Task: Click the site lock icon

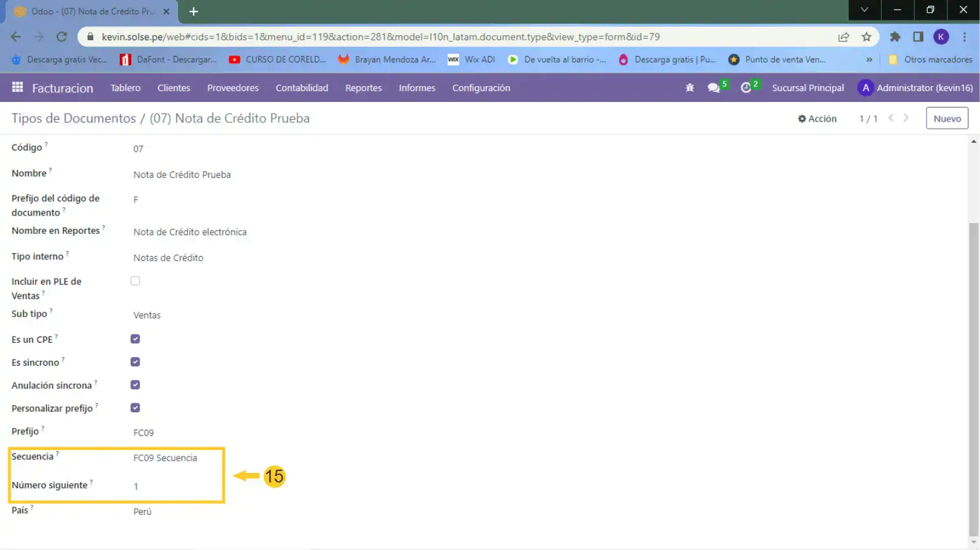Action: tap(90, 37)
